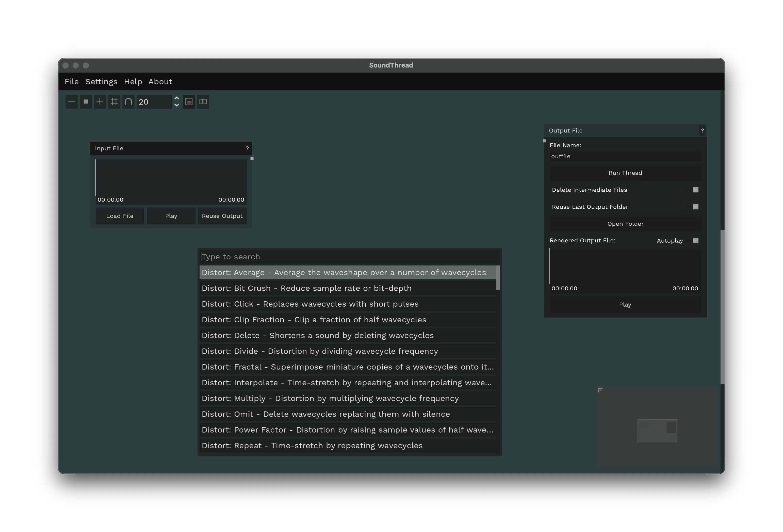Open the Settings menu

click(101, 82)
